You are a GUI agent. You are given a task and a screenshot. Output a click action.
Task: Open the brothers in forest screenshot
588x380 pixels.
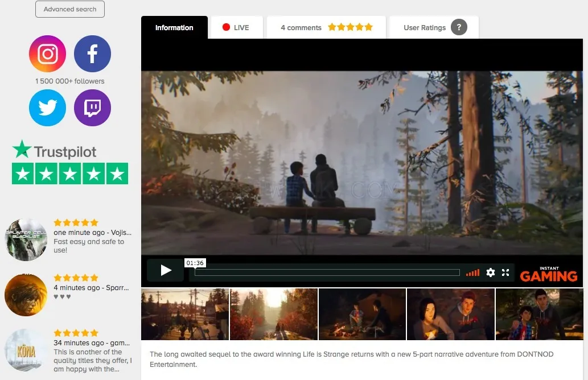[539, 314]
